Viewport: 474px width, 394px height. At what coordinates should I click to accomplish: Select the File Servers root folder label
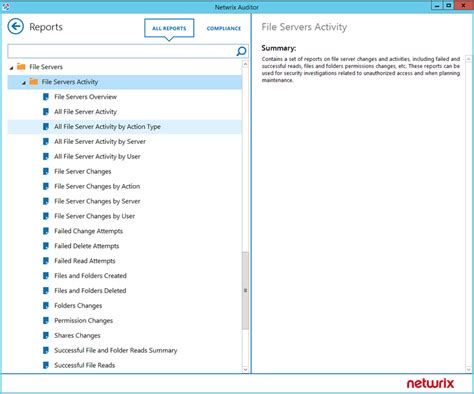pos(46,67)
